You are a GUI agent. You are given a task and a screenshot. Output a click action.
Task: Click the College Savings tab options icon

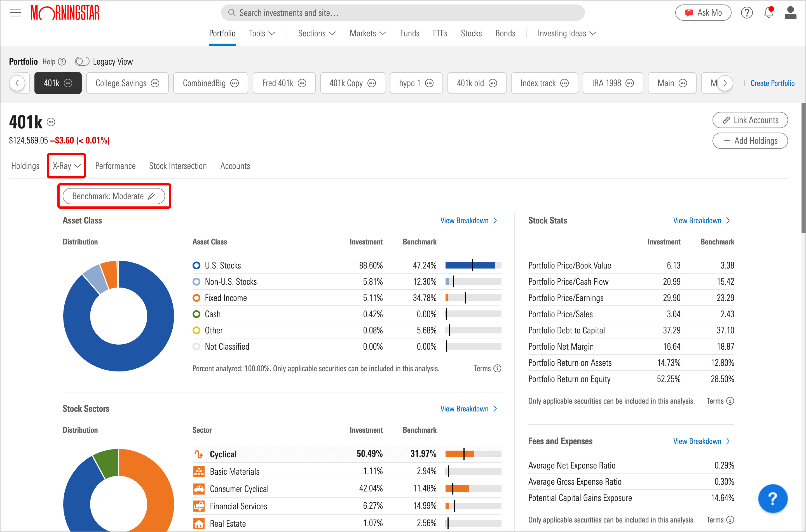(155, 83)
